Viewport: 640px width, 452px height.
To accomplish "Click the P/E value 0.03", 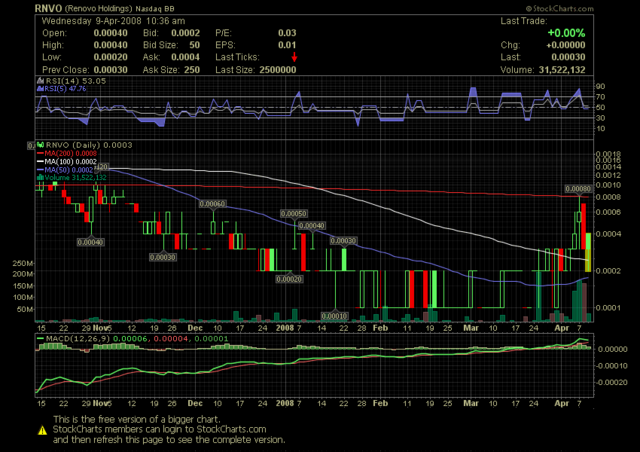I will click(x=287, y=33).
